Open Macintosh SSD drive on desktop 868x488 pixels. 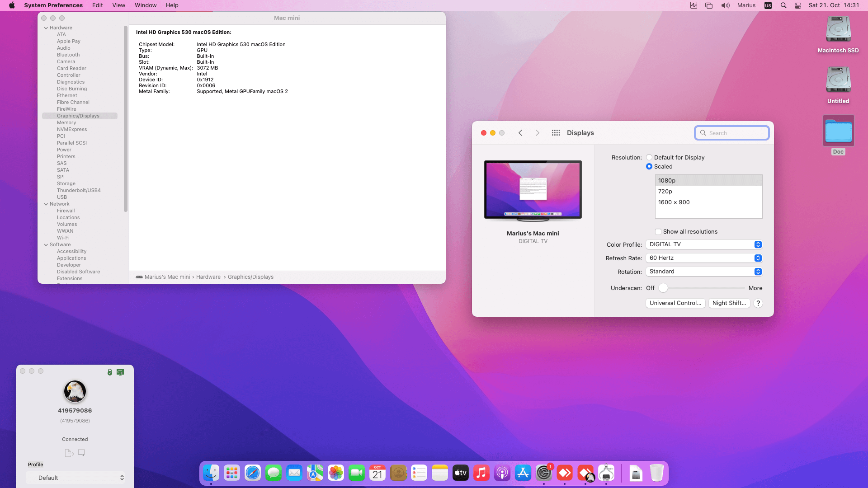tap(838, 35)
